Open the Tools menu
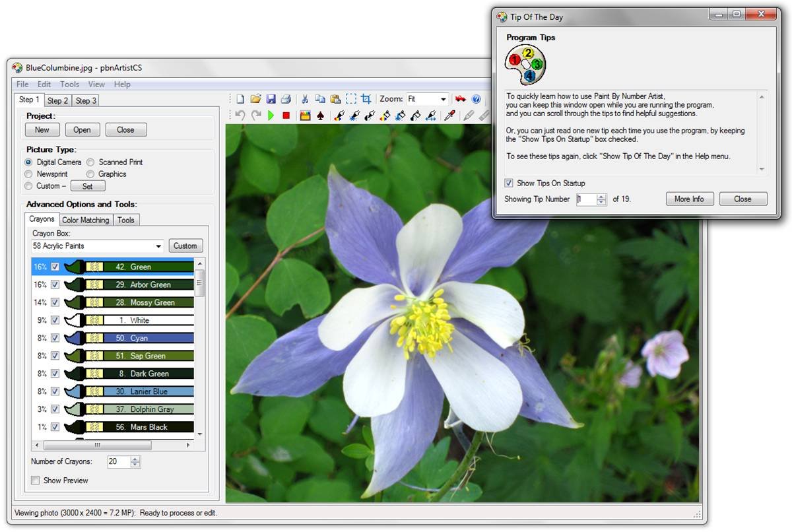This screenshot has width=792, height=532. 69,84
